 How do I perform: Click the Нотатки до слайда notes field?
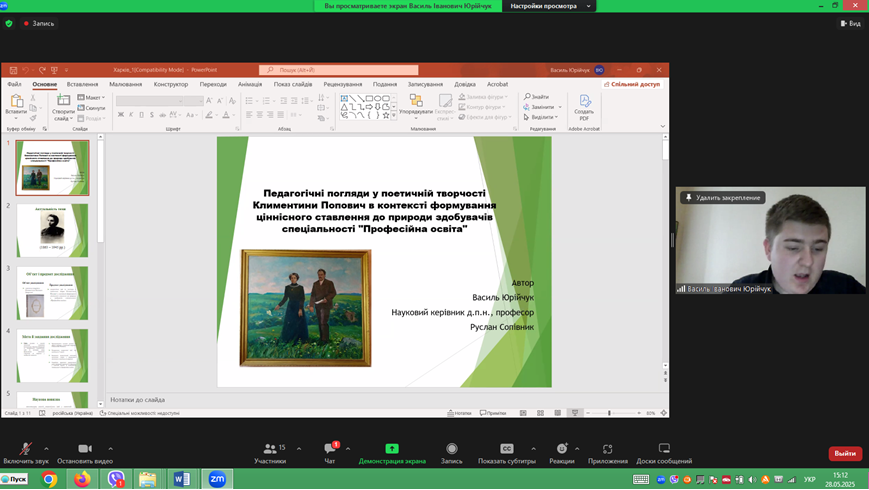point(384,400)
